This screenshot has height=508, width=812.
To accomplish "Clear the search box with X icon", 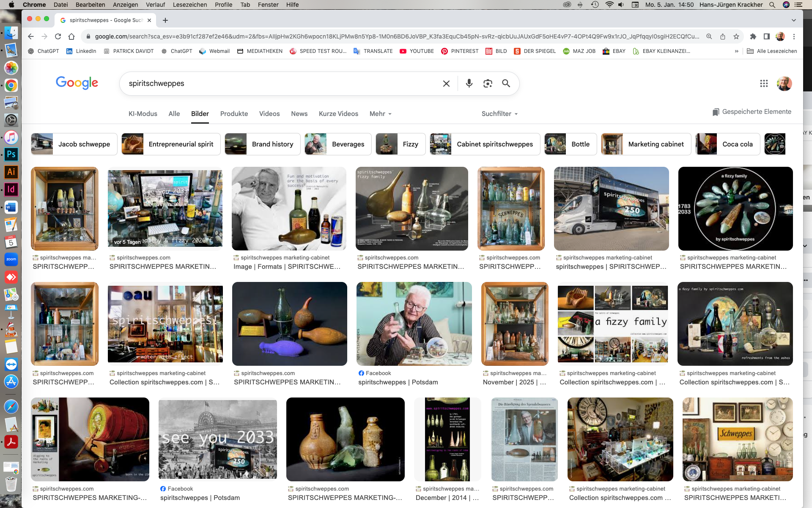I will point(446,83).
